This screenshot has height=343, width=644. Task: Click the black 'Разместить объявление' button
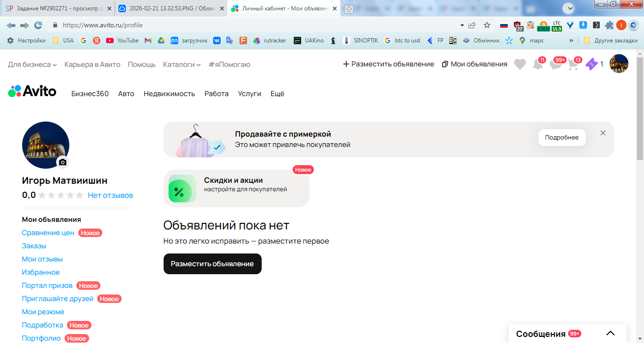tap(213, 264)
